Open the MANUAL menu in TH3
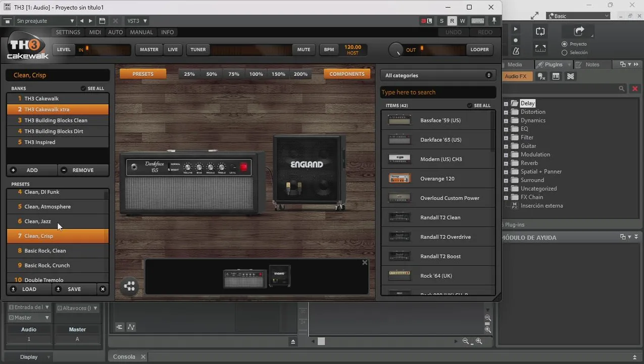 tap(141, 32)
